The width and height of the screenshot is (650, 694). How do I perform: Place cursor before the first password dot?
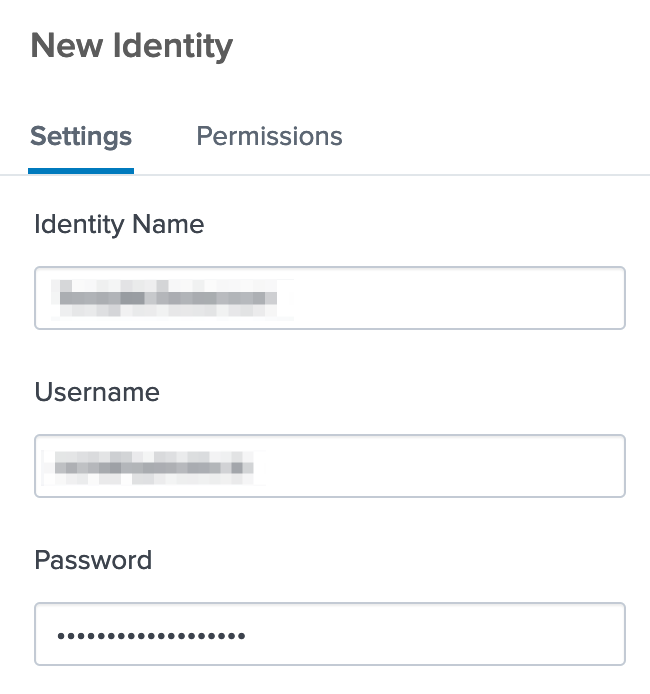[x=54, y=634]
